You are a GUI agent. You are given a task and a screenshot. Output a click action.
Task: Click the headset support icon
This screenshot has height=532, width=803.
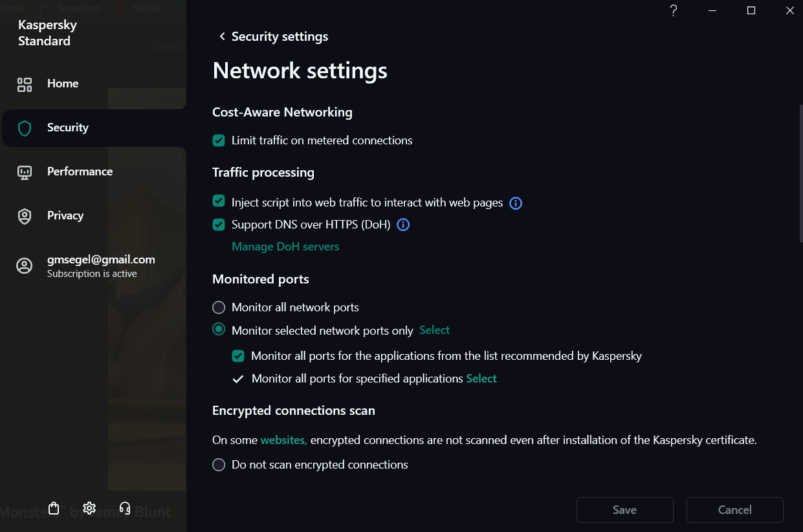click(125, 508)
